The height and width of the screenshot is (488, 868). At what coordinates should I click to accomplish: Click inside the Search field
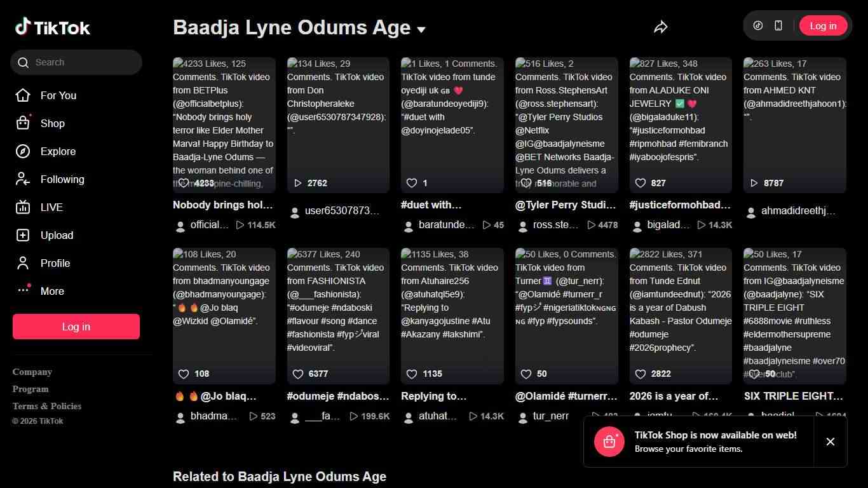[76, 62]
